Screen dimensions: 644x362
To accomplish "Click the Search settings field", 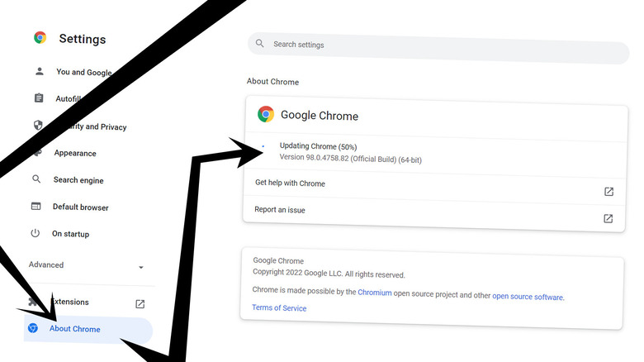I will click(x=438, y=48).
